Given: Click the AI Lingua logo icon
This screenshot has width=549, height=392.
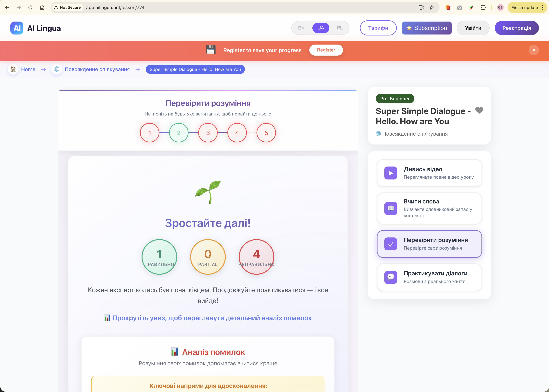Looking at the screenshot, I should 17,28.
